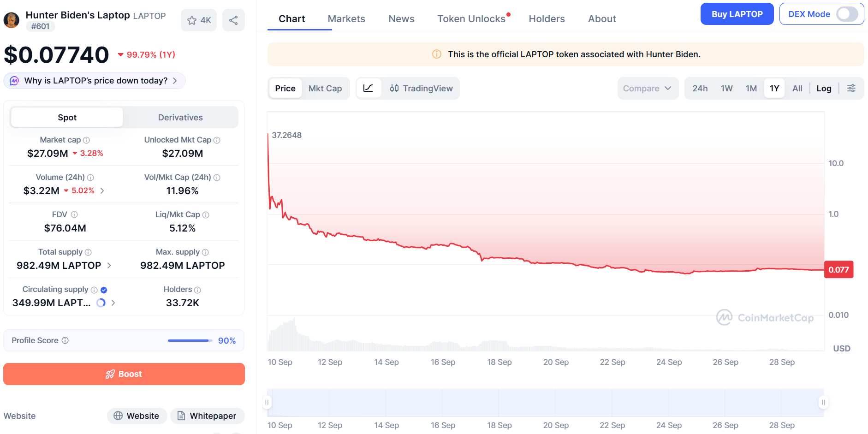The width and height of the screenshot is (868, 434).
Task: Open chart settings sliders icon
Action: (851, 88)
